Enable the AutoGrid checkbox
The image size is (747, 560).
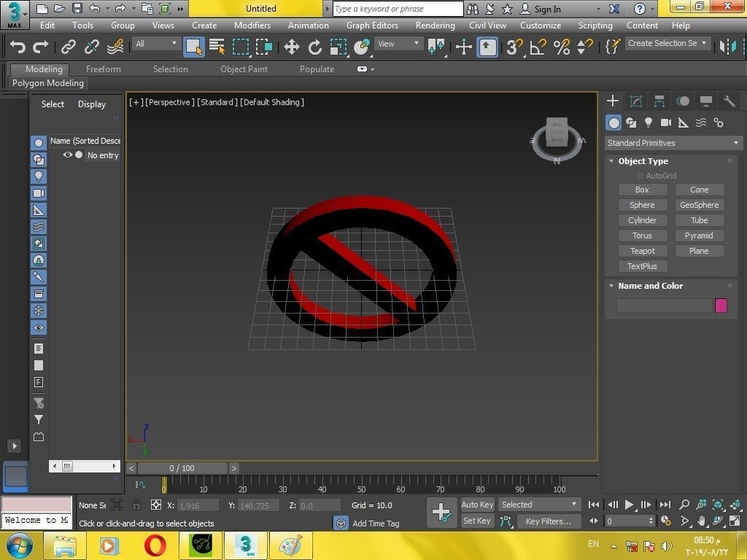click(x=640, y=176)
